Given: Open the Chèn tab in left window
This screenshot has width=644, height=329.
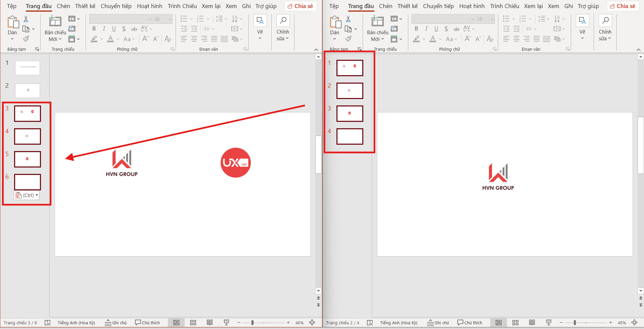Looking at the screenshot, I should coord(63,6).
